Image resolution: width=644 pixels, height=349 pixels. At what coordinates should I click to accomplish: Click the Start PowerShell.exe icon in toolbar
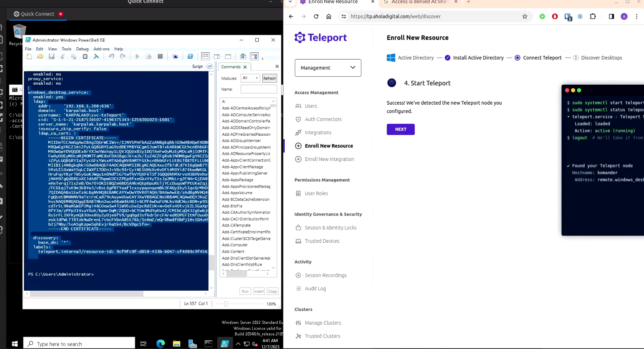pyautogui.click(x=190, y=57)
